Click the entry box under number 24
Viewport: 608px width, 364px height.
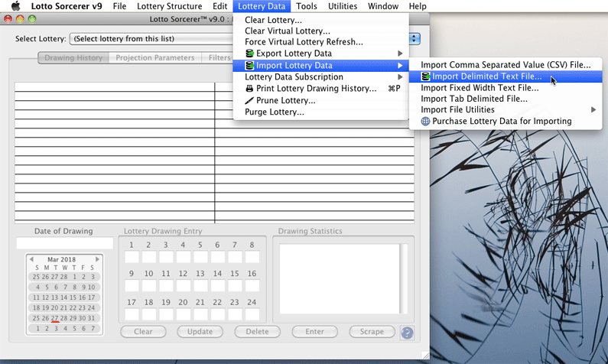click(252, 314)
